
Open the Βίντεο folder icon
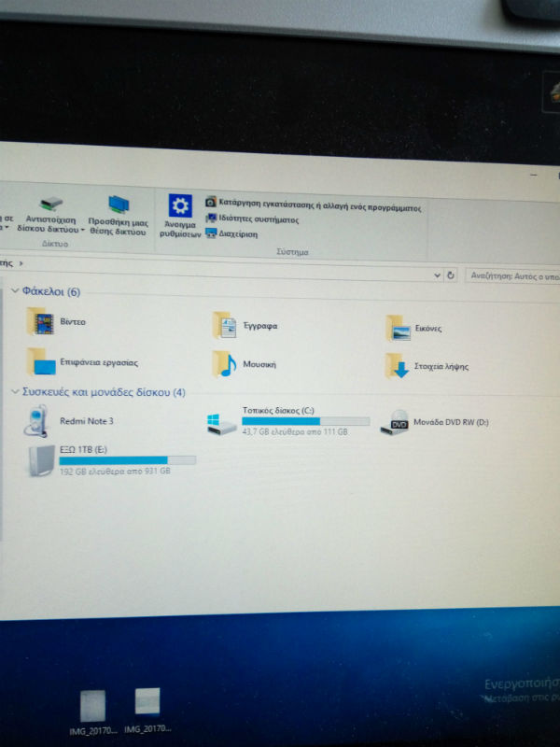[40, 321]
